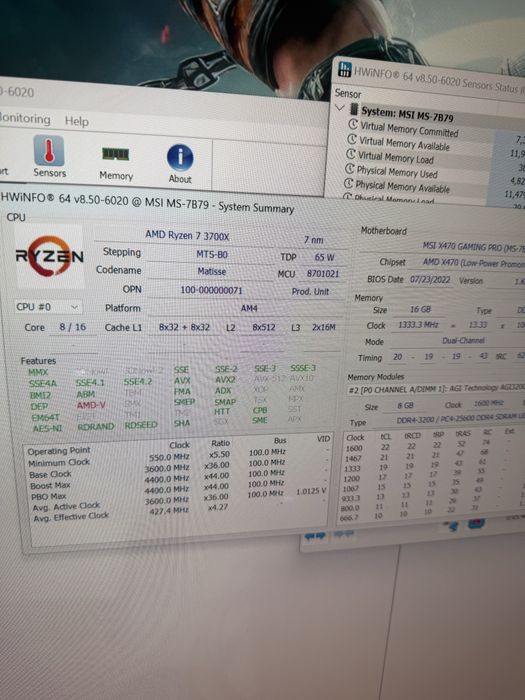The image size is (525, 700).
Task: Click the Dual-Channel mode value
Action: [463, 340]
